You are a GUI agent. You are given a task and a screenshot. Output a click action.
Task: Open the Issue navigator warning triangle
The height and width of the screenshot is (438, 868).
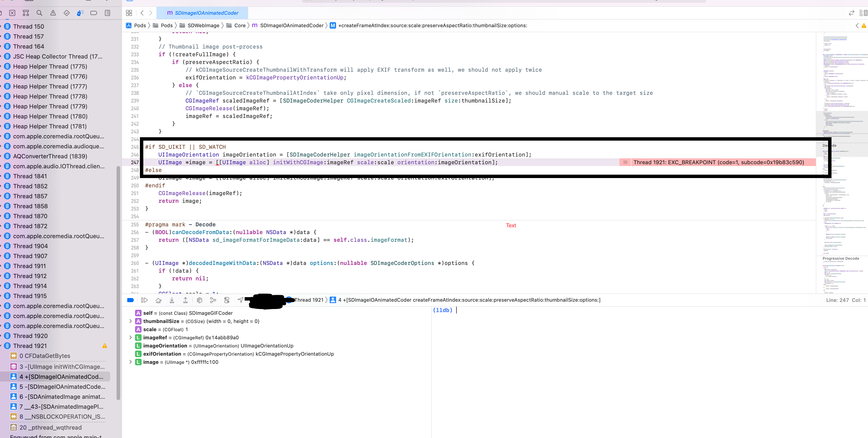coord(53,13)
